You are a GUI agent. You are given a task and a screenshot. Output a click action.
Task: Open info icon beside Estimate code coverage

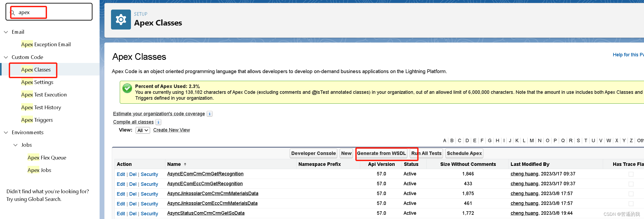point(210,114)
